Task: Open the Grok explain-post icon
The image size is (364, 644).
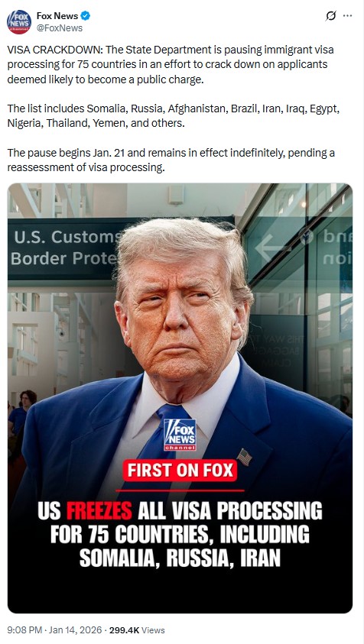Action: [x=330, y=16]
